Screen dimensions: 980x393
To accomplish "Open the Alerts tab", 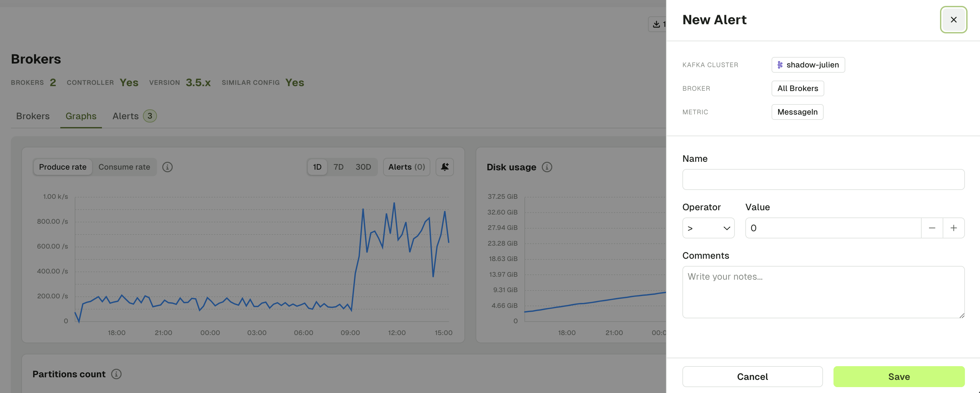I will (134, 116).
